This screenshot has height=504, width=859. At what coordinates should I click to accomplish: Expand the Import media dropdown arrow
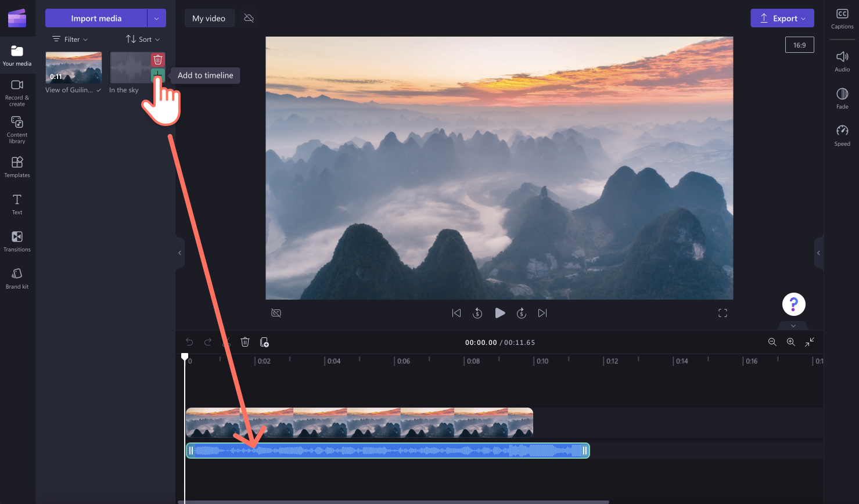coord(157,18)
